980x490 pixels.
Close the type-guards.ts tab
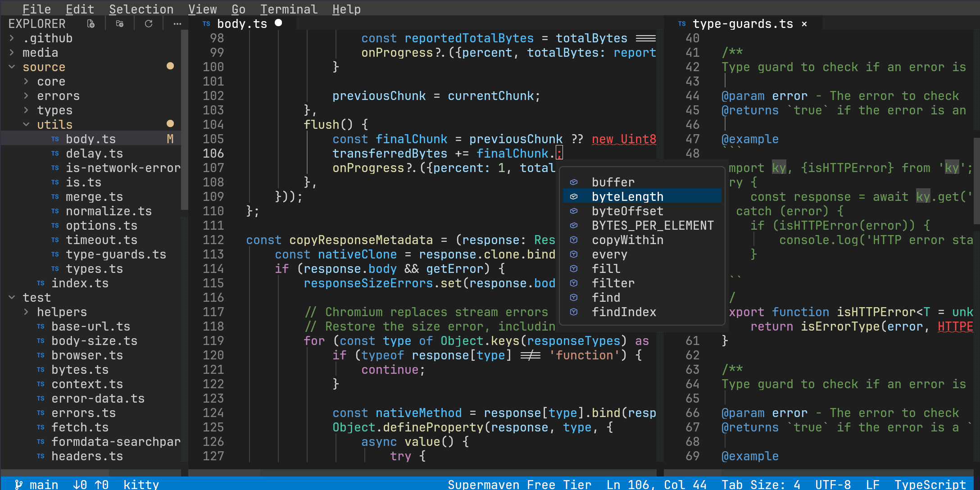click(804, 24)
